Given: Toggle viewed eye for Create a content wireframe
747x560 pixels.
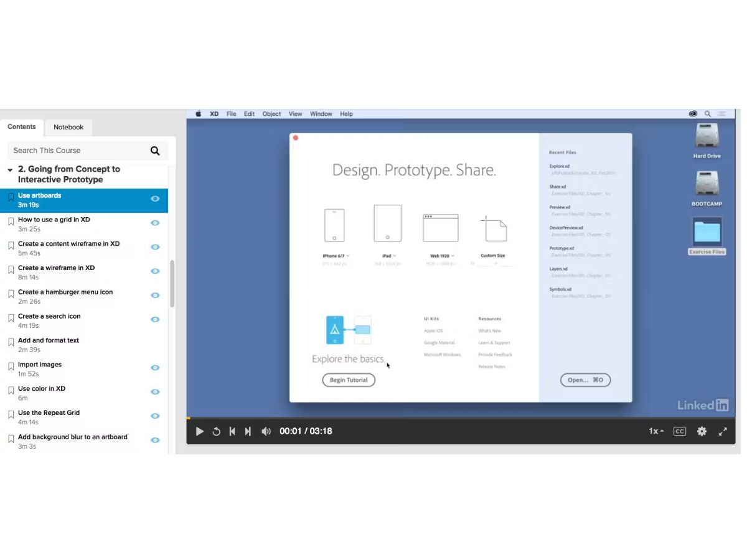Looking at the screenshot, I should click(155, 247).
